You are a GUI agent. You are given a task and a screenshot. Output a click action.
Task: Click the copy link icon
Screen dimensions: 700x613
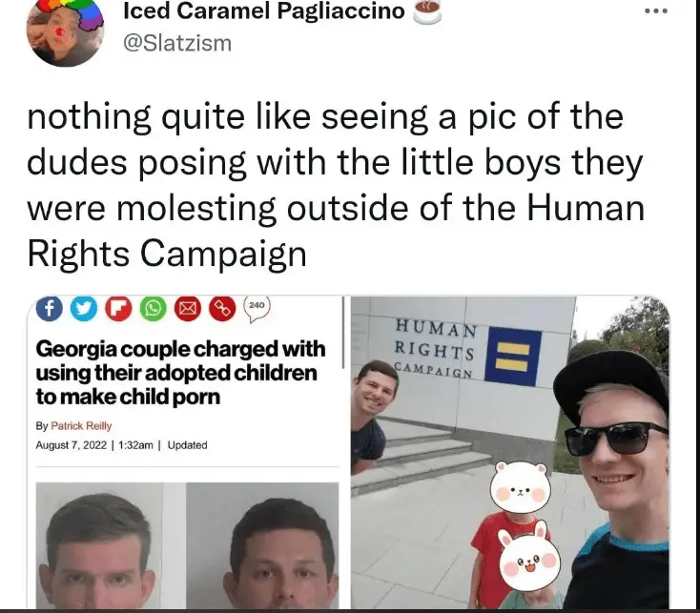click(222, 308)
